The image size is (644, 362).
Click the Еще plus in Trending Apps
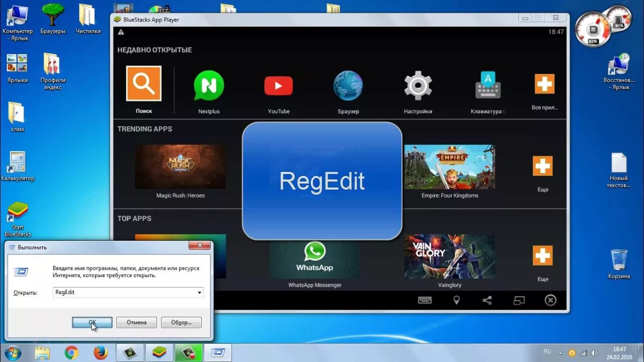pyautogui.click(x=542, y=166)
